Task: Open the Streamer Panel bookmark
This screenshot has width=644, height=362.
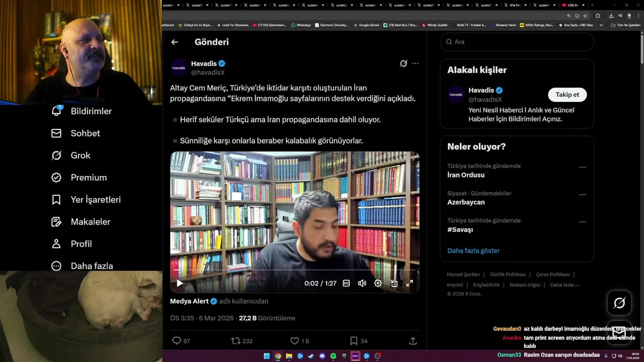Action: click(x=503, y=25)
